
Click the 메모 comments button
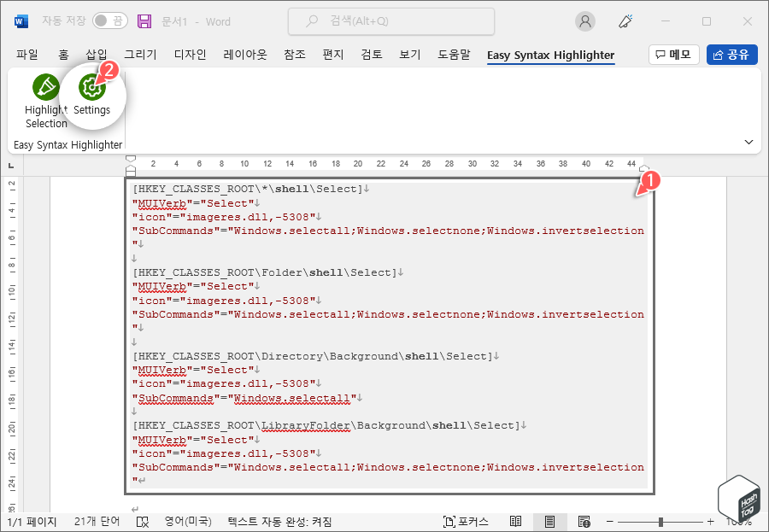tap(674, 55)
